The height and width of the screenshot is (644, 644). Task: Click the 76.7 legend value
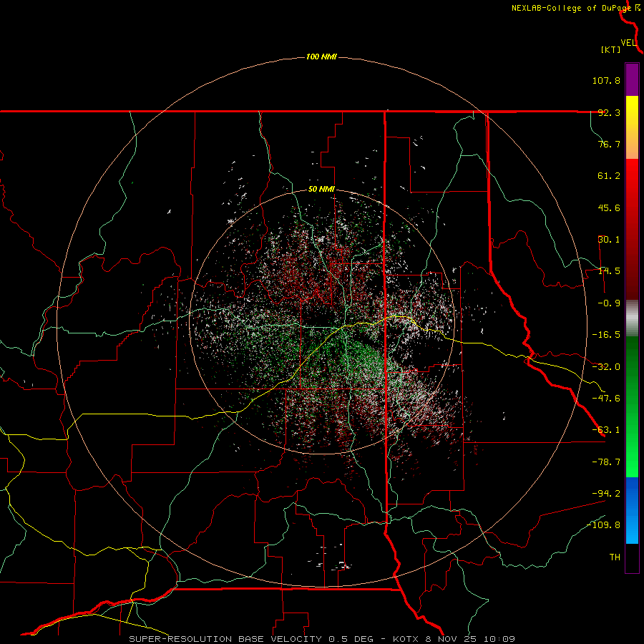pos(609,144)
